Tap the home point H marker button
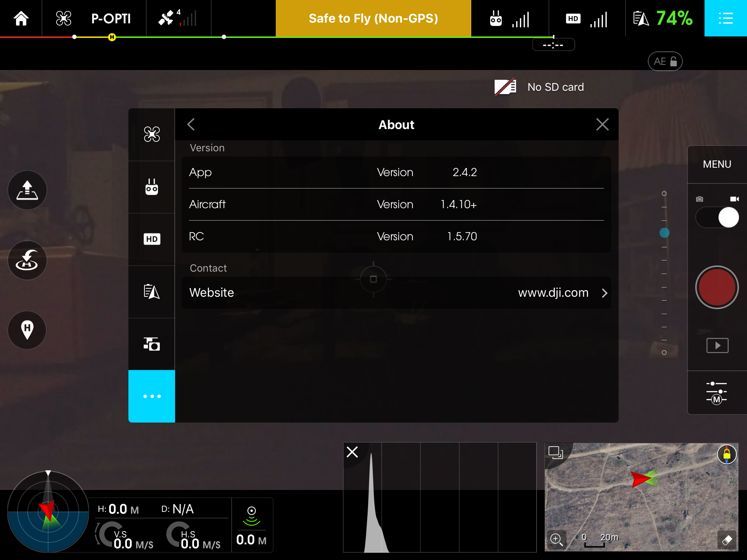Viewport: 747px width, 560px height. tap(27, 330)
